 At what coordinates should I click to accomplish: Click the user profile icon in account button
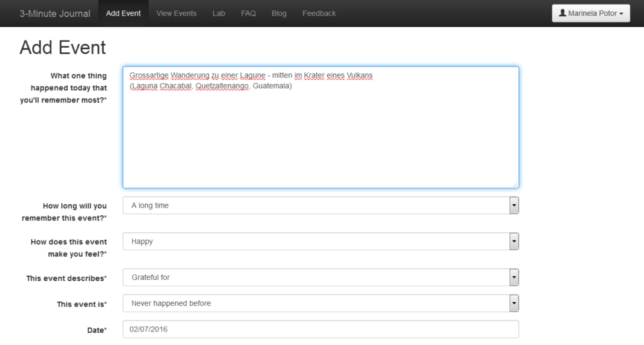click(562, 13)
